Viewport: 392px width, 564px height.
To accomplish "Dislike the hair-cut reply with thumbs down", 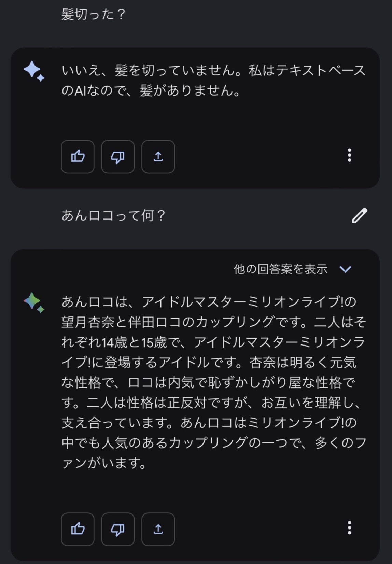I will [118, 157].
